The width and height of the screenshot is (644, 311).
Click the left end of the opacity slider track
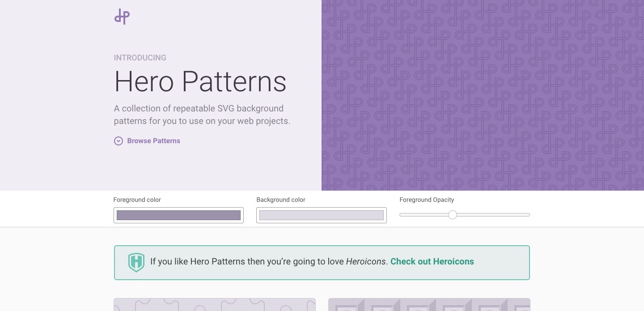pos(402,215)
